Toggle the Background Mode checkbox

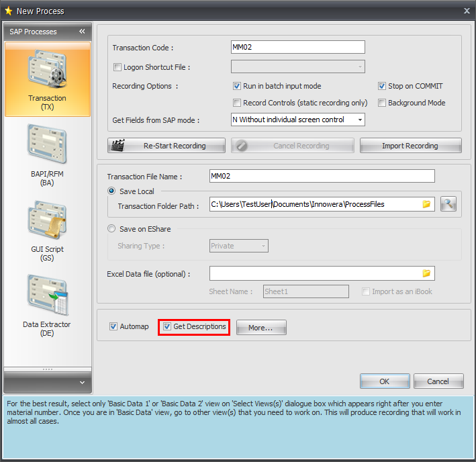(382, 103)
